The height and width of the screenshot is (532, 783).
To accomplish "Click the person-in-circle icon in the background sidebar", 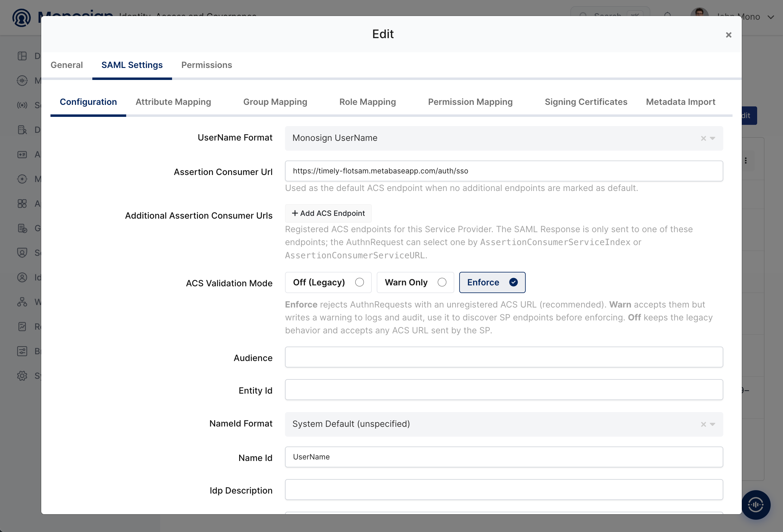I will point(22,277).
